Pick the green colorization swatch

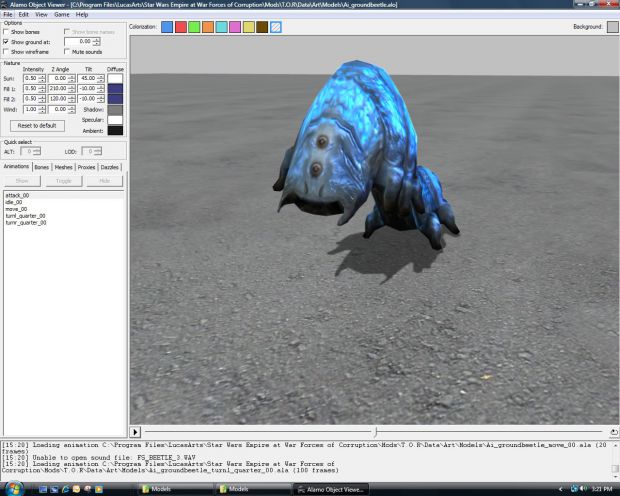click(x=194, y=27)
